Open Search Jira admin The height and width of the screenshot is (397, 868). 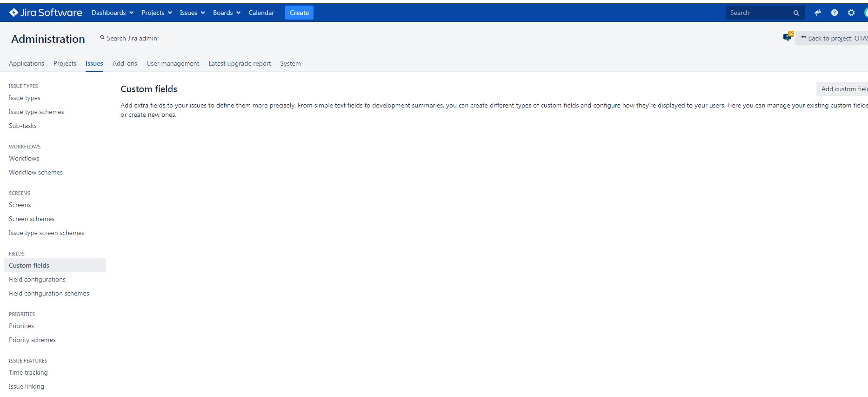128,38
